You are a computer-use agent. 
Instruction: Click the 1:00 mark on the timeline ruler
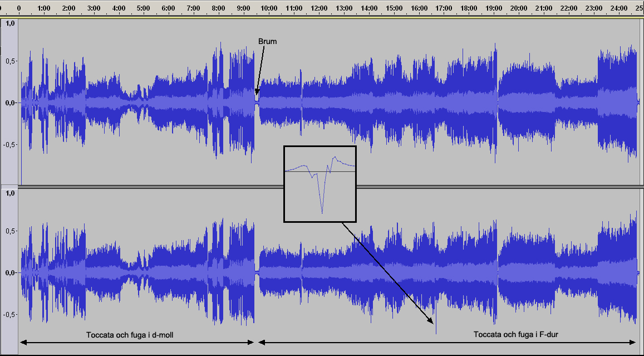[43, 8]
